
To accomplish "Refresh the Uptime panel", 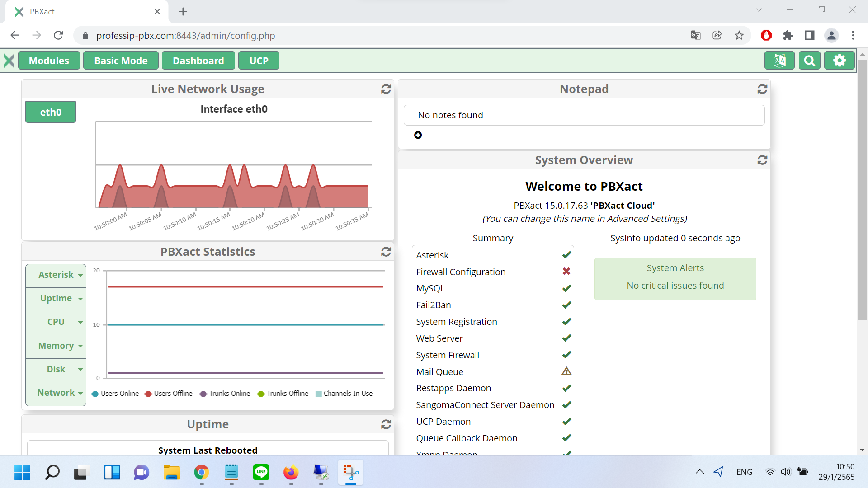I will (x=386, y=424).
